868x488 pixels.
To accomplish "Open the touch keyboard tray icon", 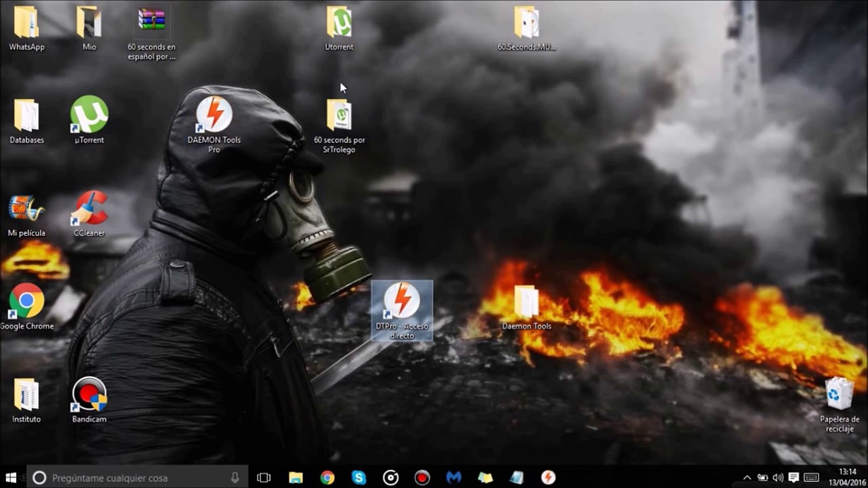I will point(812,478).
